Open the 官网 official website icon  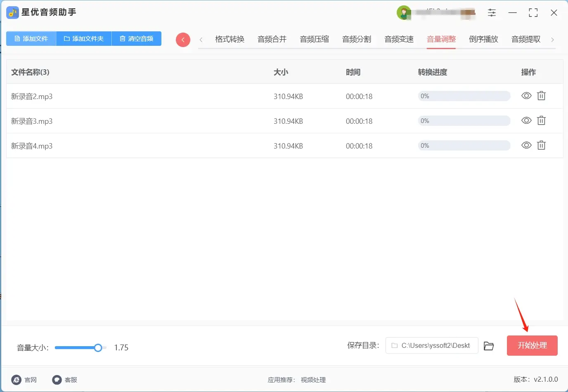[16, 380]
